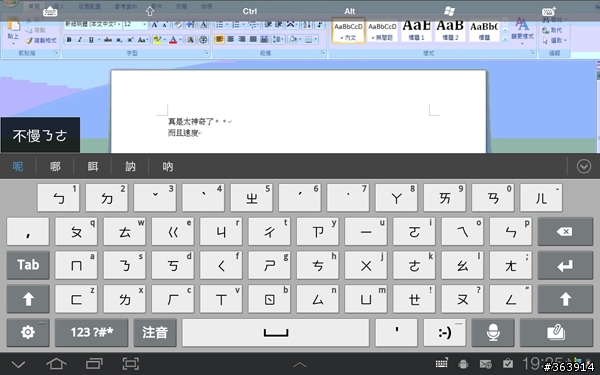Open the change case Aa menu
Viewport: 600px width, 375px height.
pyautogui.click(x=142, y=40)
